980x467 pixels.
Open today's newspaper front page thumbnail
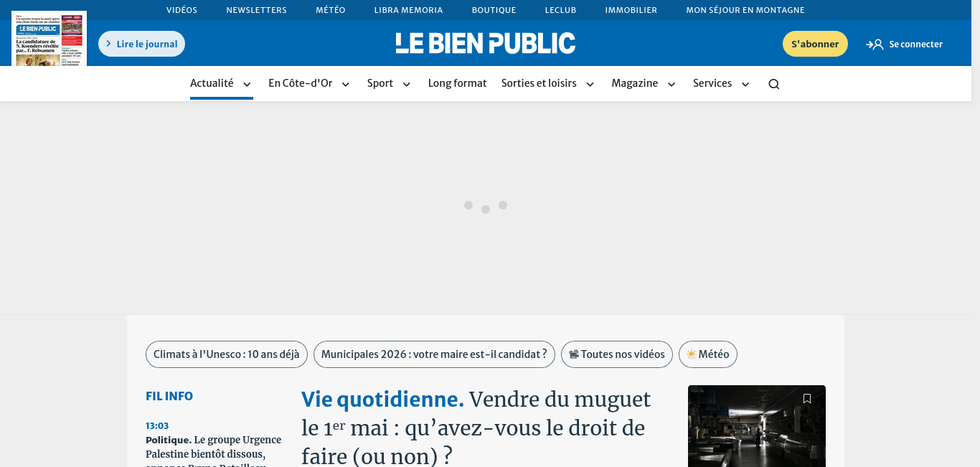tap(49, 39)
